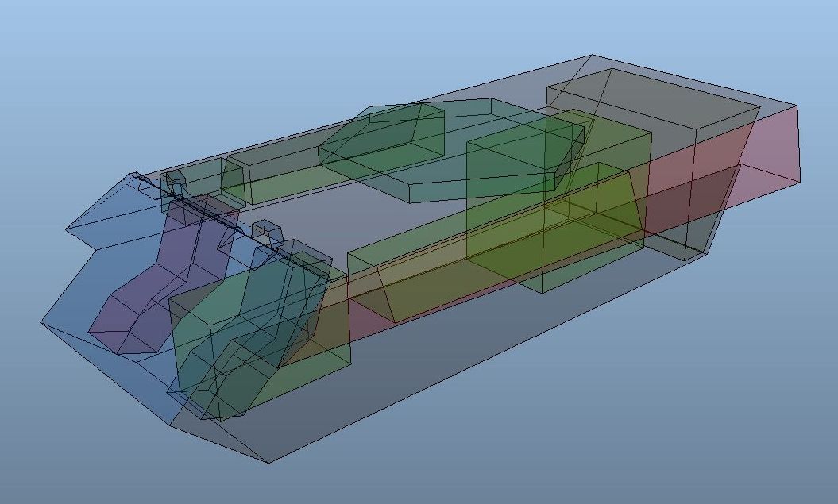The image size is (838, 504).
Task: Click the bottom corner vertex of the hull
Action: coord(268,462)
